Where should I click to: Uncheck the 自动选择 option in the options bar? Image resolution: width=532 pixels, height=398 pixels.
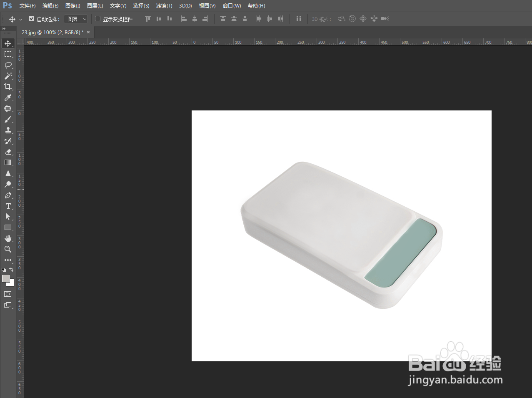point(32,18)
